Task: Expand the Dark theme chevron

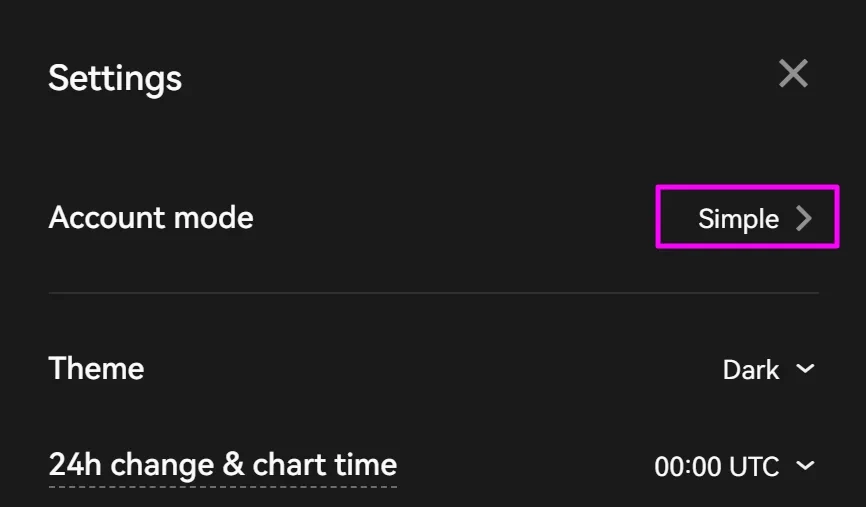Action: [x=805, y=369]
